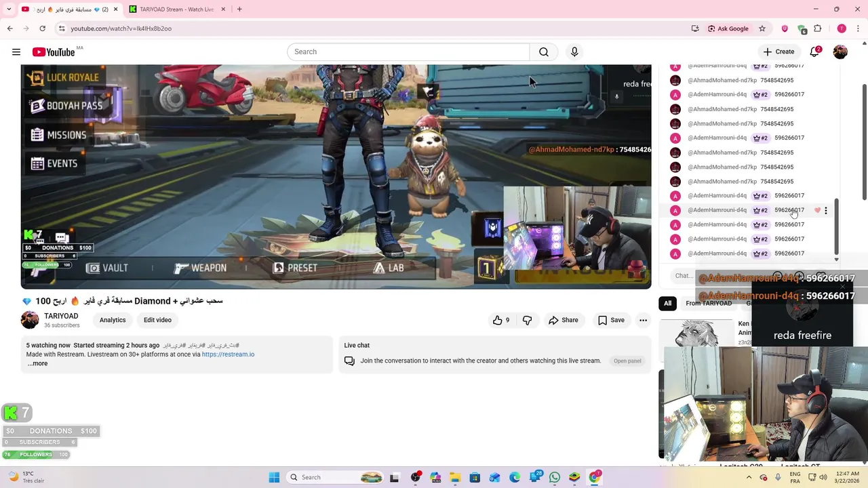Open the Windows Start menu

click(274, 477)
